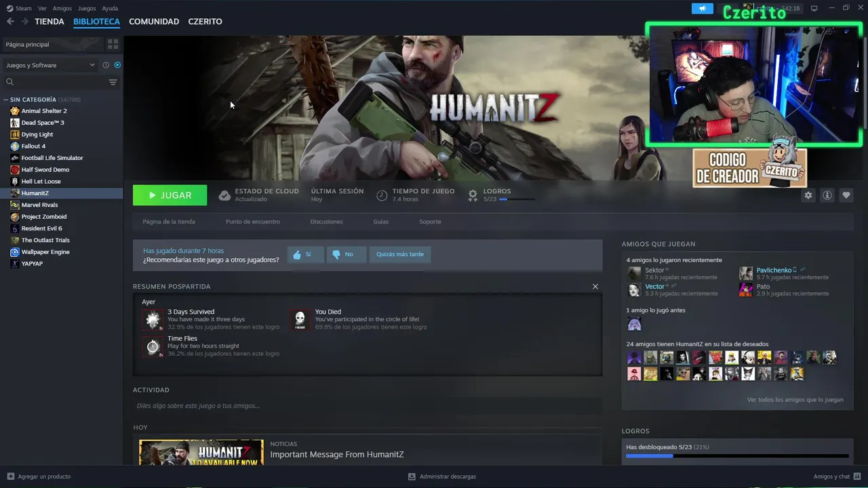Open game settings gear icon
The image size is (868, 488).
(x=808, y=195)
